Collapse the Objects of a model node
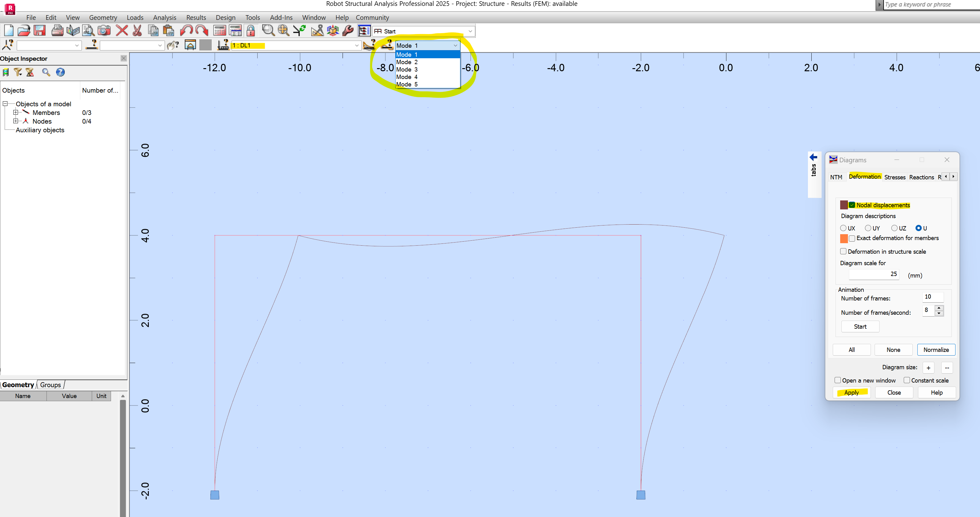The height and width of the screenshot is (517, 980). click(5, 103)
